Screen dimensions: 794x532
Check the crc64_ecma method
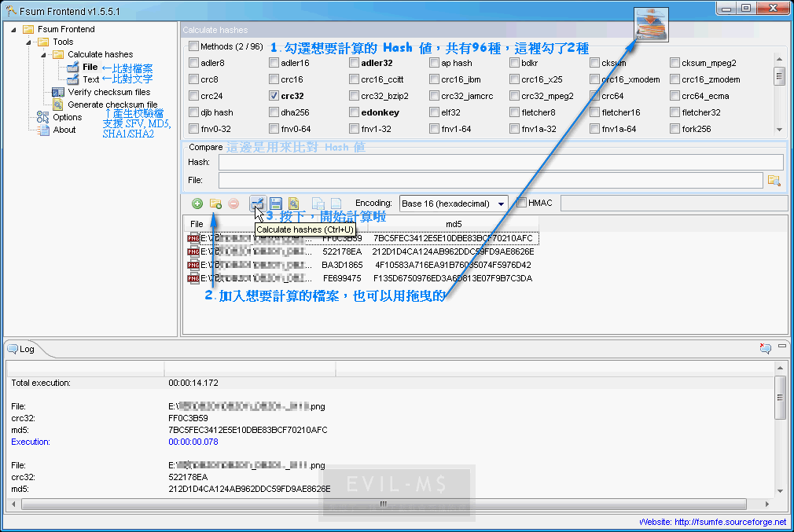click(x=675, y=96)
